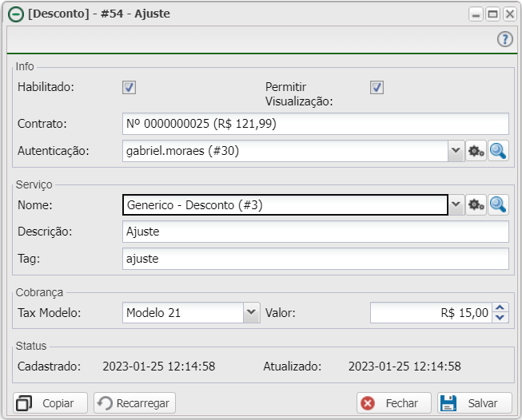Toggle the Permitir Visualização checkbox
Screen dimensions: 522x420
(377, 88)
